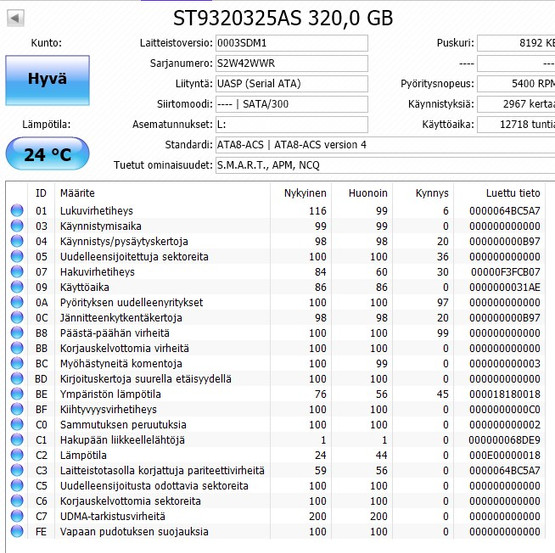555x553 pixels.
Task: Click the Luettu tieto column header
Action: (x=500, y=193)
